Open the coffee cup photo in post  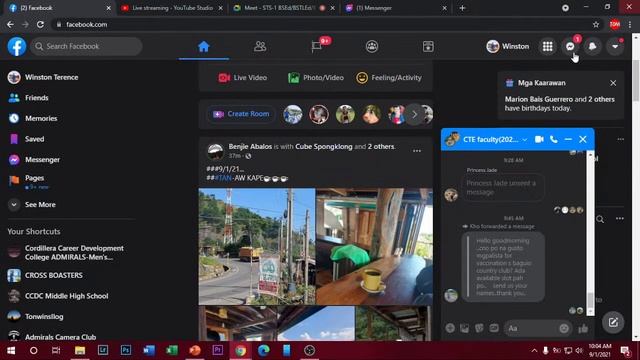click(x=374, y=246)
